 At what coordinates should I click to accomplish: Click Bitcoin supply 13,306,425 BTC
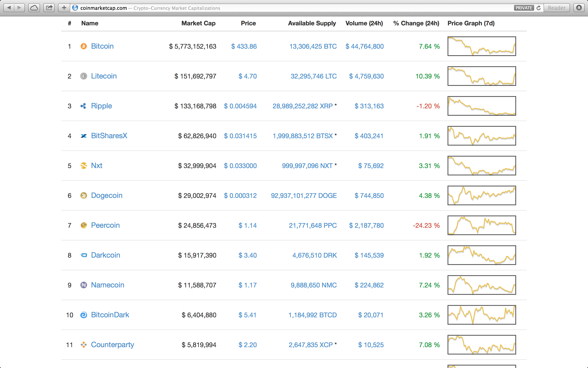pos(313,46)
